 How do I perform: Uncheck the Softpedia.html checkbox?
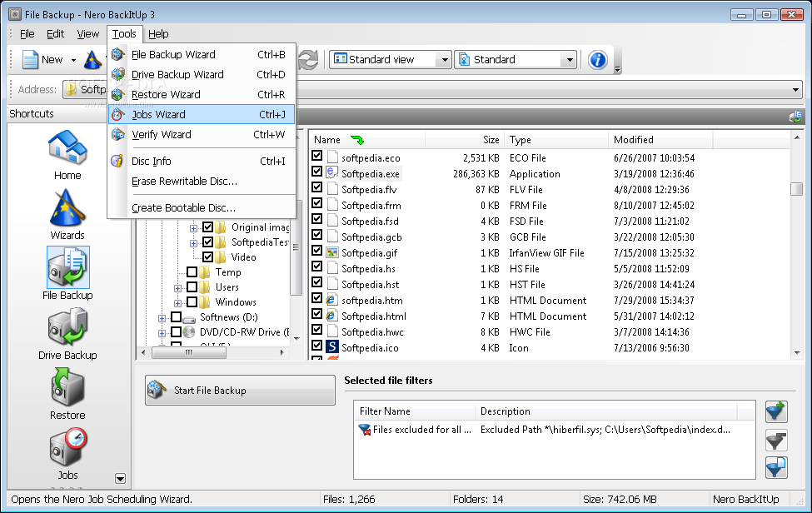pyautogui.click(x=317, y=314)
